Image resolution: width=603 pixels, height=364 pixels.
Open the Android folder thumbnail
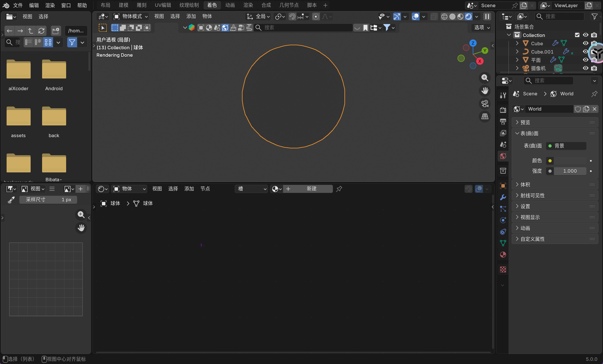(x=54, y=70)
